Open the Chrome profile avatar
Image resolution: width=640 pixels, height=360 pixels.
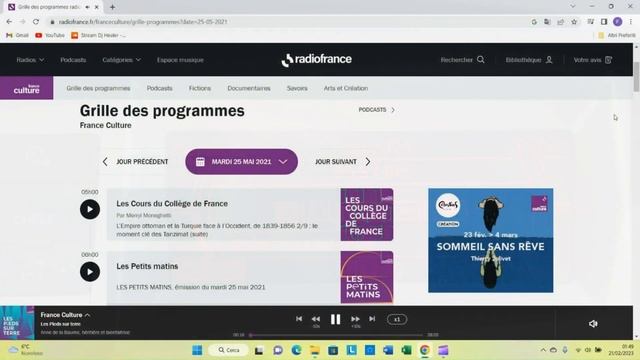(618, 22)
